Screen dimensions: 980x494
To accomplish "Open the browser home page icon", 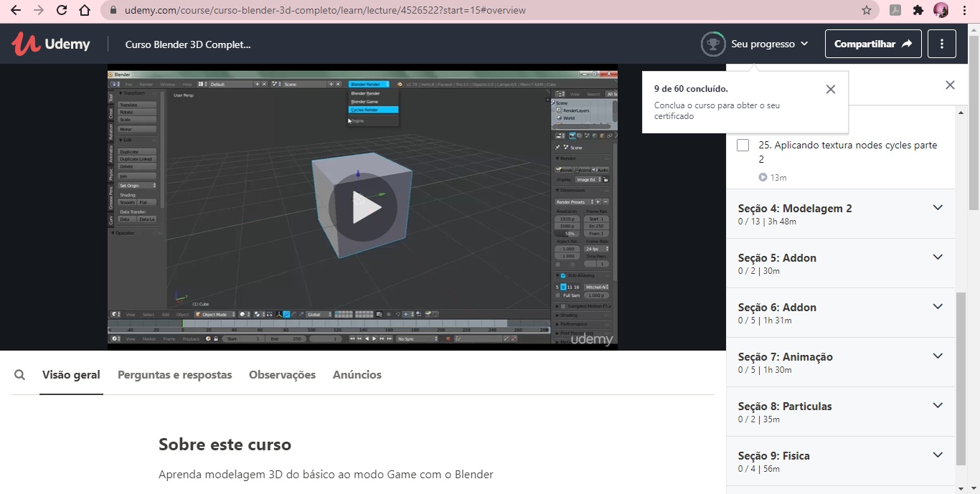I will pos(85,10).
